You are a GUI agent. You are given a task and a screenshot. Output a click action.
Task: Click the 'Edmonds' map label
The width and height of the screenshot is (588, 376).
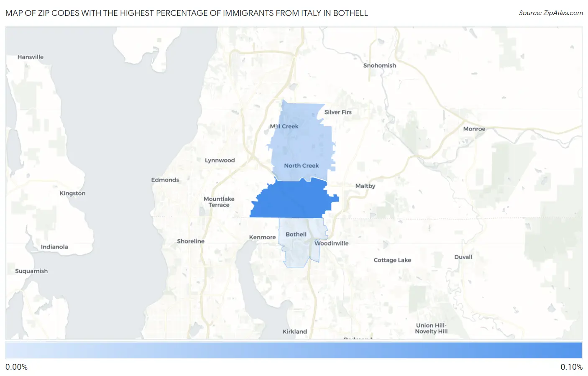point(165,180)
